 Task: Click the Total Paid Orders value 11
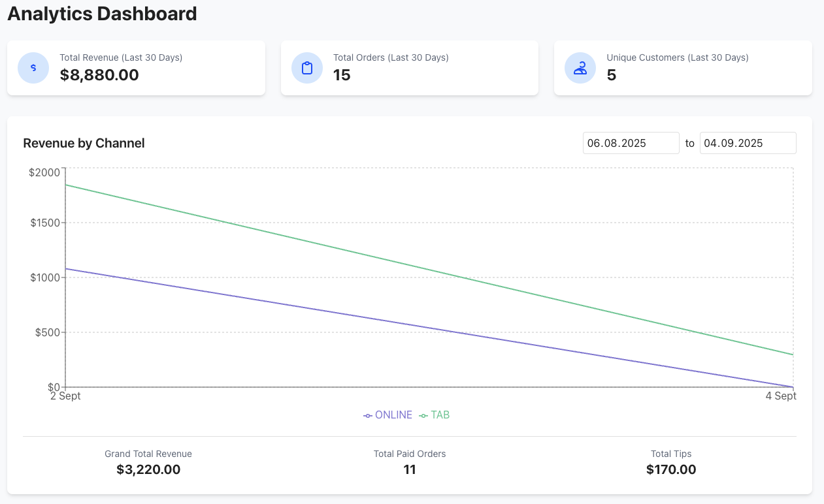(410, 469)
